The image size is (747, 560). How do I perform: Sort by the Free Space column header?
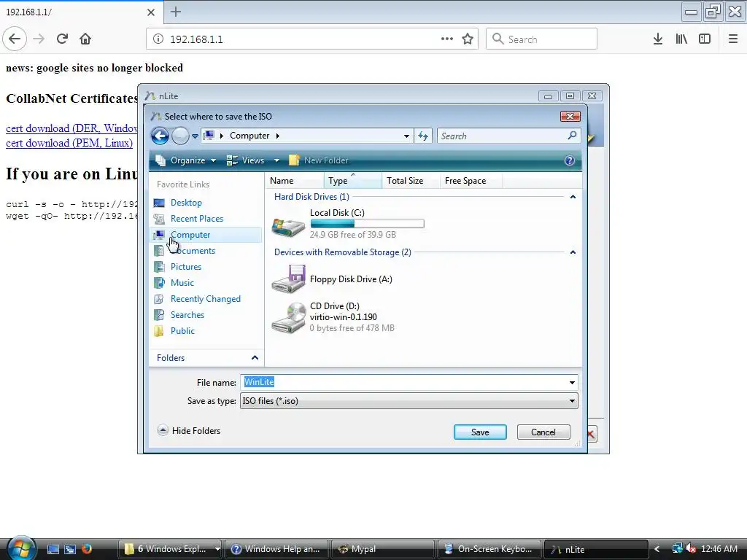click(x=471, y=181)
